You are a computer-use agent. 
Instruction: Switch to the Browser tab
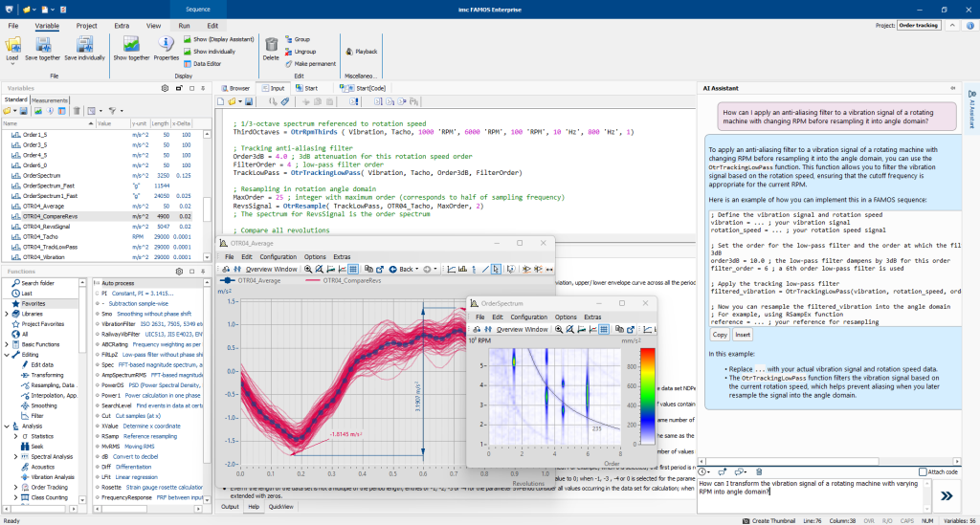pos(235,89)
